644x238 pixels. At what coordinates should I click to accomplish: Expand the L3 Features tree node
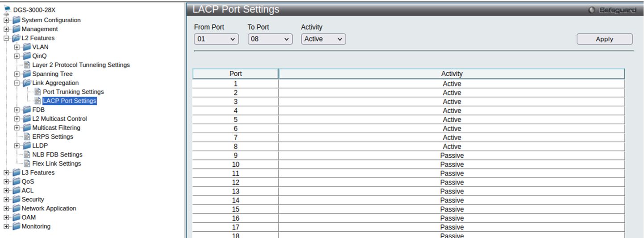(6, 173)
